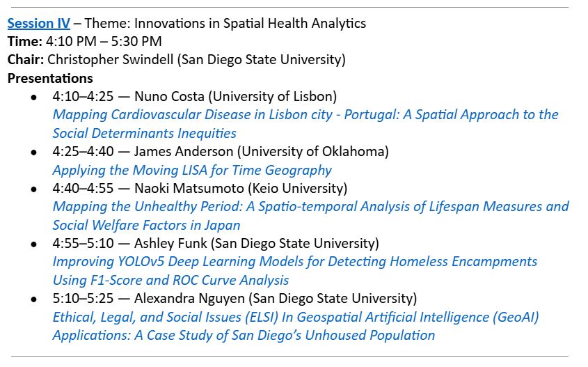
Task: Click the chair name Christopher Swindell
Action: [x=110, y=60]
